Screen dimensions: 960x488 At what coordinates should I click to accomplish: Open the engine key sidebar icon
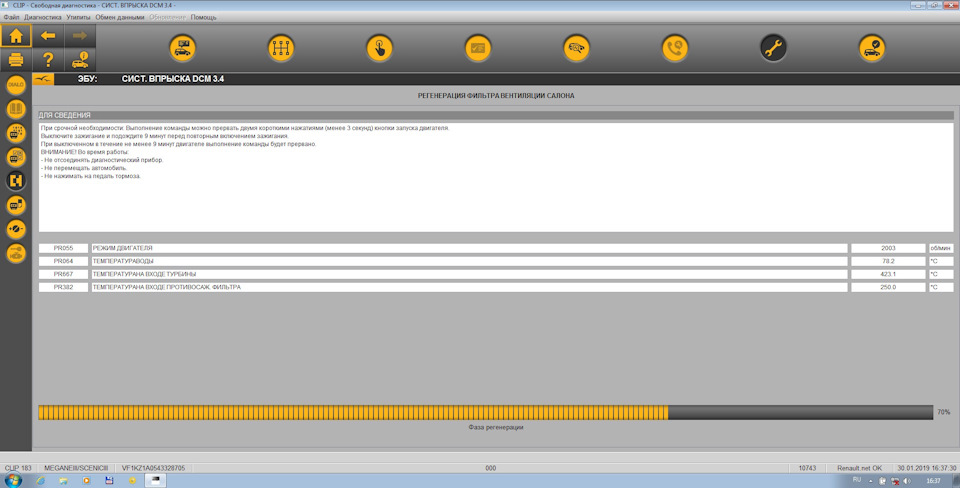coord(16,253)
